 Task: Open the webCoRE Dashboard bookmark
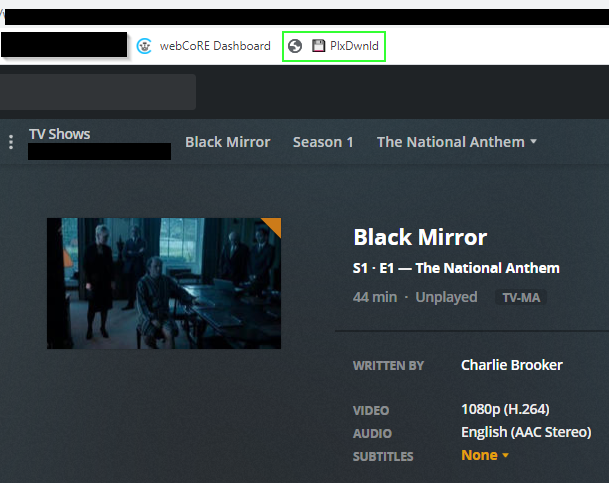coord(204,46)
